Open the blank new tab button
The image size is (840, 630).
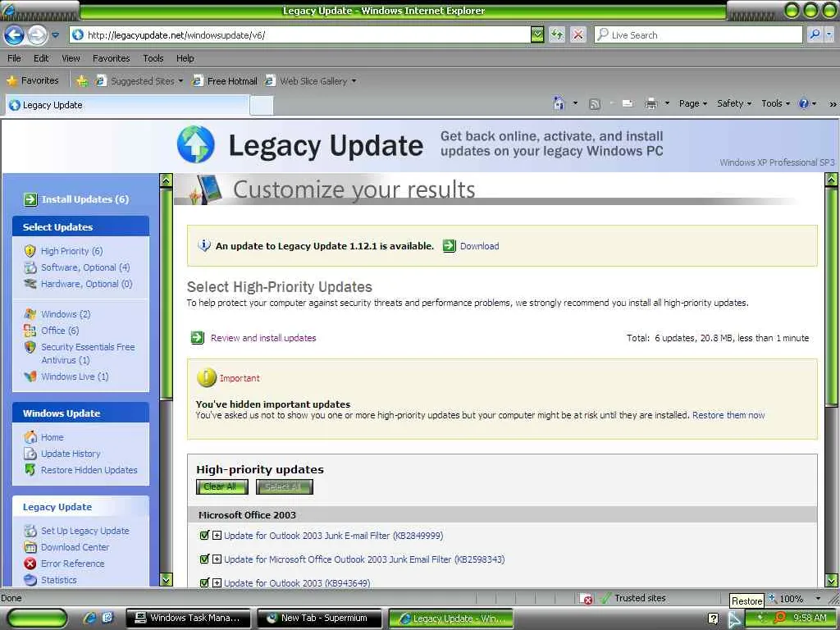pos(262,106)
